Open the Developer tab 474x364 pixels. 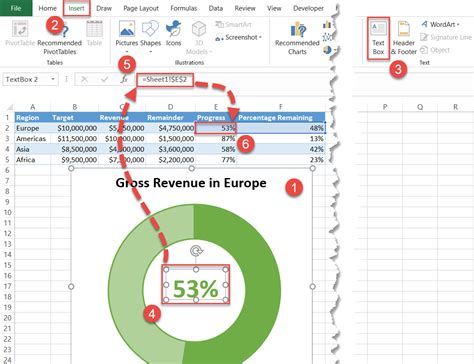pyautogui.click(x=308, y=8)
